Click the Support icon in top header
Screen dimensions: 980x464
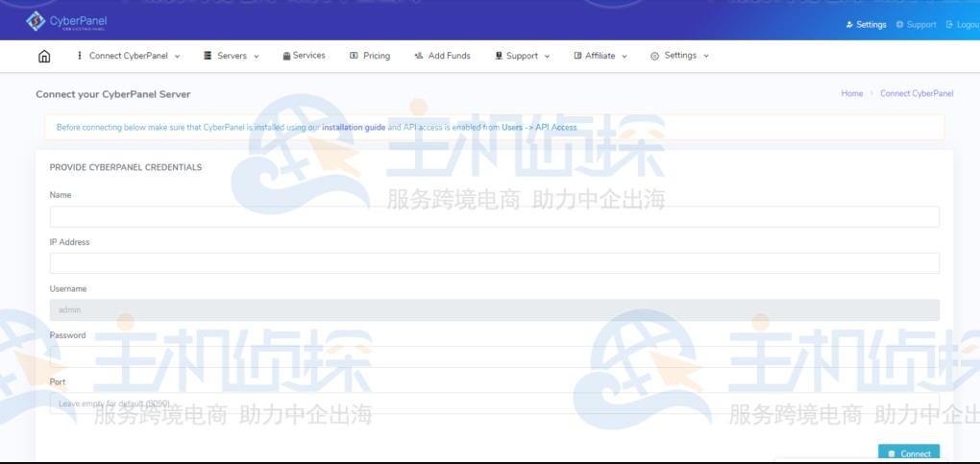(x=899, y=25)
